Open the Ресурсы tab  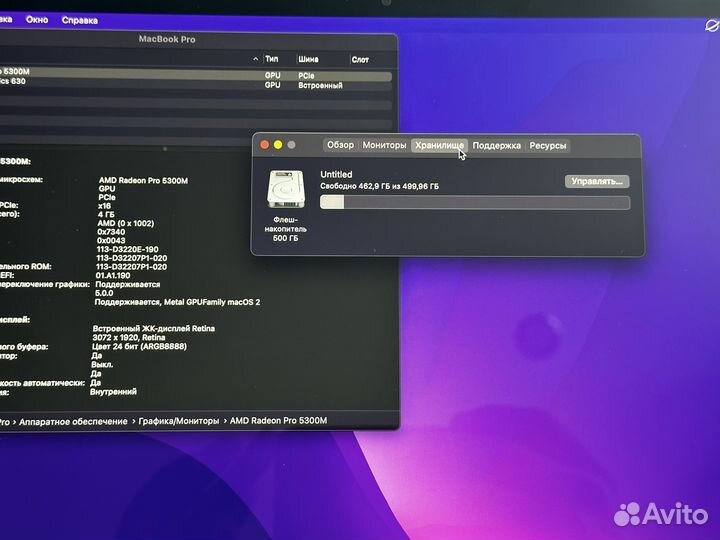pos(547,146)
